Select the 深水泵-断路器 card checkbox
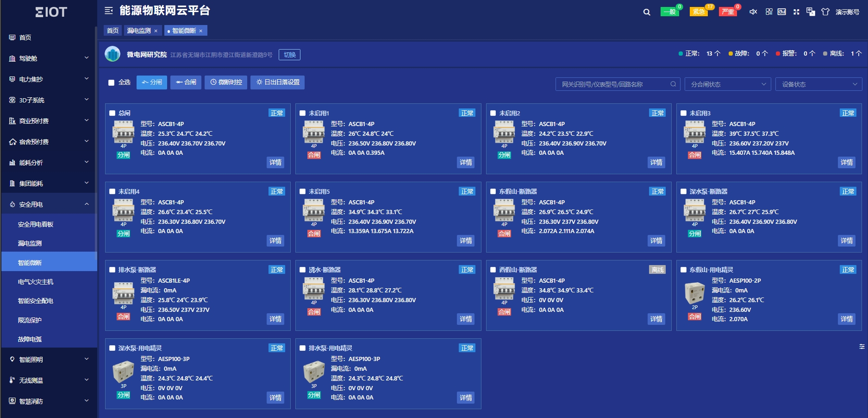Viewport: 868px width, 418px height. [x=684, y=191]
